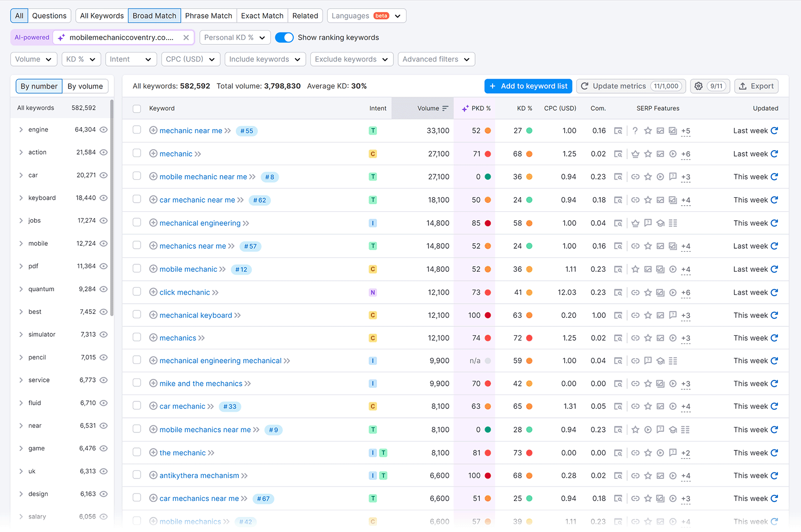Check the checkbox for mobile mechanic near me
The image size is (801, 532).
pyautogui.click(x=137, y=177)
